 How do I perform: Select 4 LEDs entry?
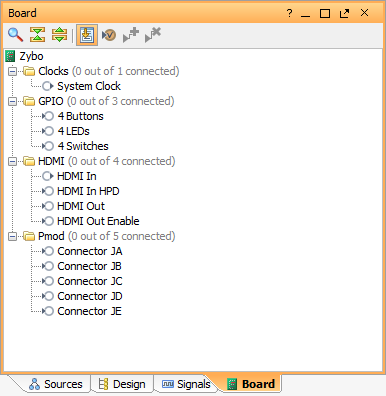(x=73, y=131)
